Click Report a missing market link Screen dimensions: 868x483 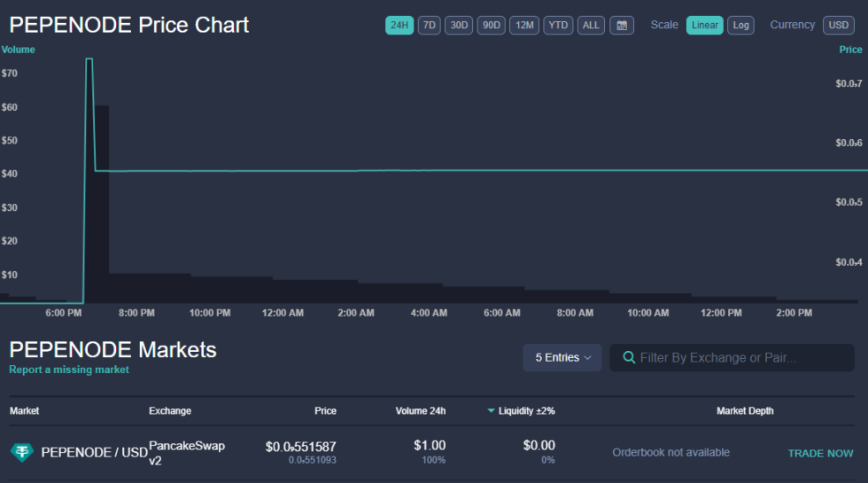69,370
